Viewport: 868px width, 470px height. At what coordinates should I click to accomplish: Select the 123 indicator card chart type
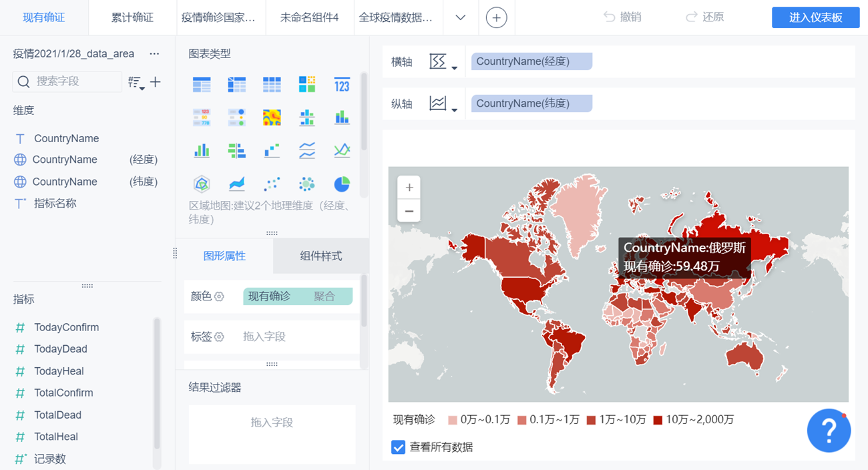342,84
